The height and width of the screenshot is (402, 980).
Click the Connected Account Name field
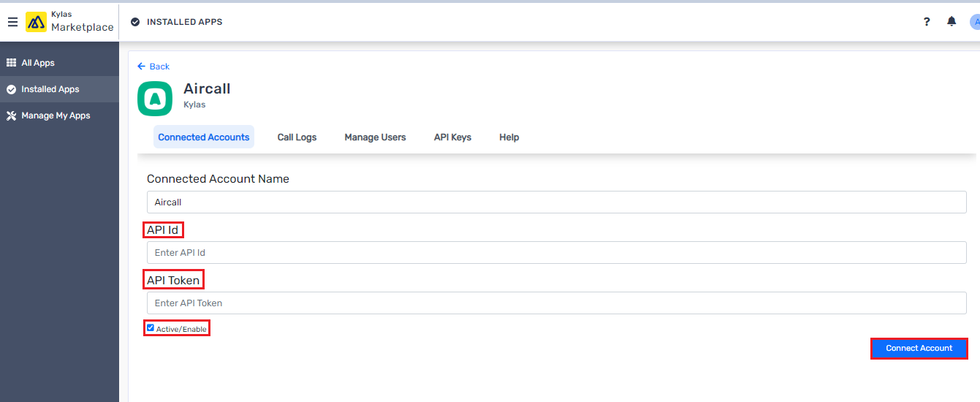coord(557,202)
